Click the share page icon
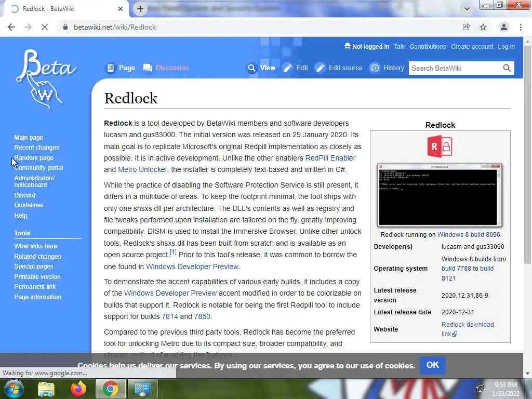The height and width of the screenshot is (399, 532). (467, 27)
